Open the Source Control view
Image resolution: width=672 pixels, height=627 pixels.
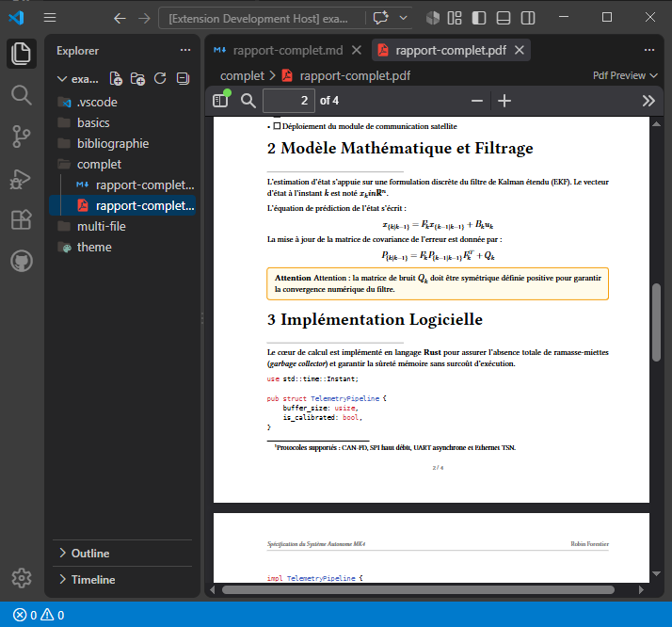point(21,137)
